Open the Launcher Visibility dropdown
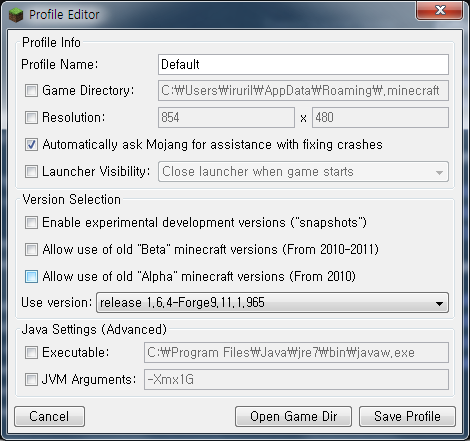The height and width of the screenshot is (441, 470). (x=303, y=172)
